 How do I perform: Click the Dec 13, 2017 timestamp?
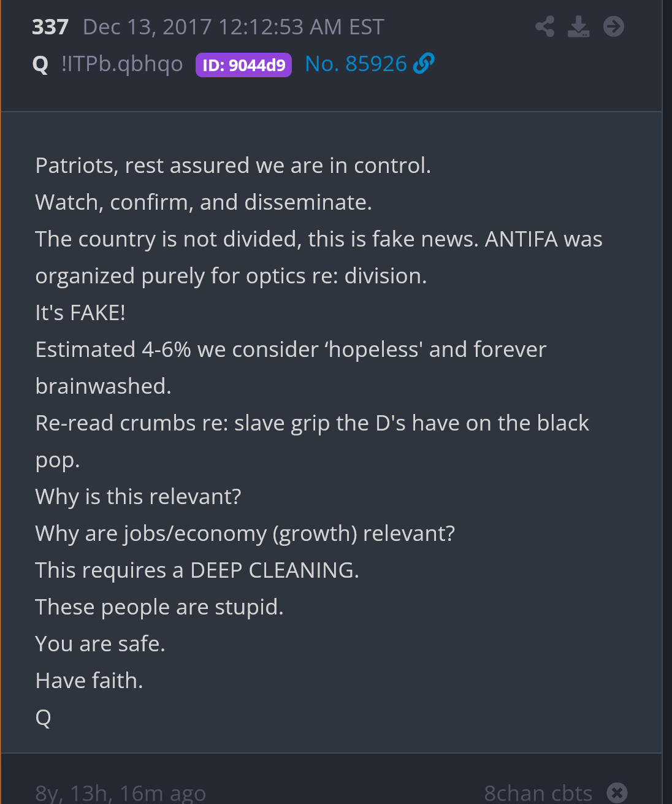click(x=233, y=27)
